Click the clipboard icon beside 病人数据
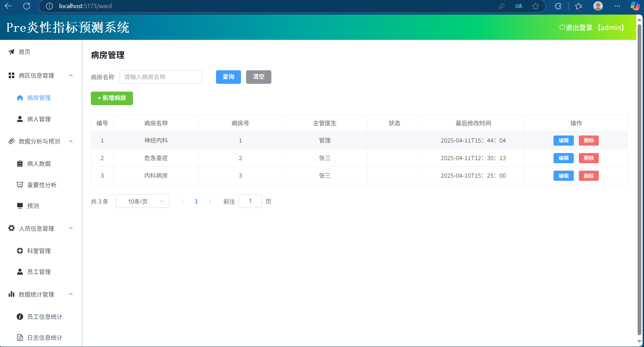Image resolution: width=644 pixels, height=347 pixels. coord(20,164)
